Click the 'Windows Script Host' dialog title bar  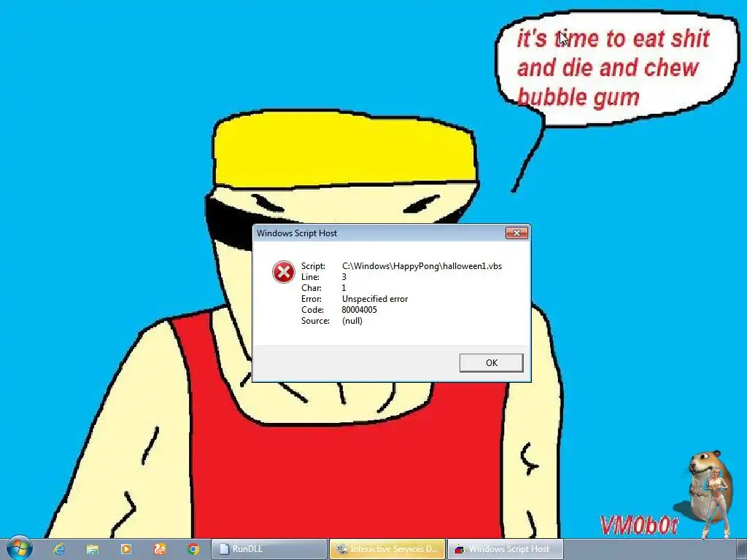[x=379, y=233]
